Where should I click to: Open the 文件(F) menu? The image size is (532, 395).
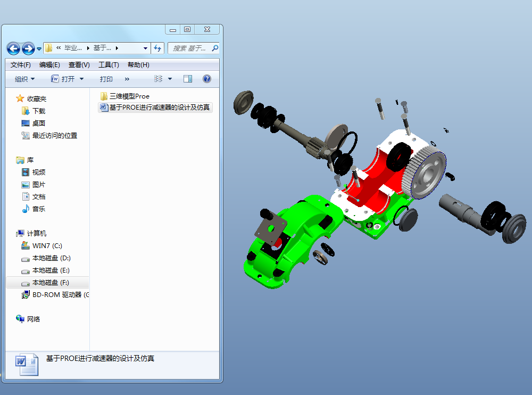(x=20, y=65)
